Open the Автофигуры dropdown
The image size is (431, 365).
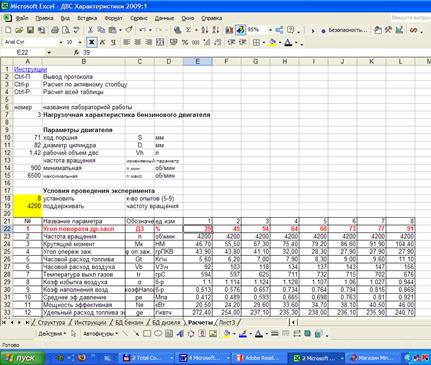click(x=100, y=333)
